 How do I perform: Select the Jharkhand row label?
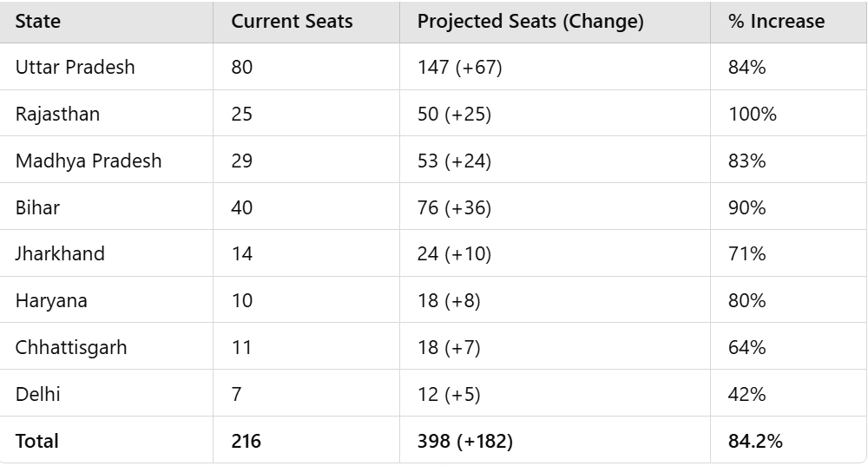click(60, 253)
